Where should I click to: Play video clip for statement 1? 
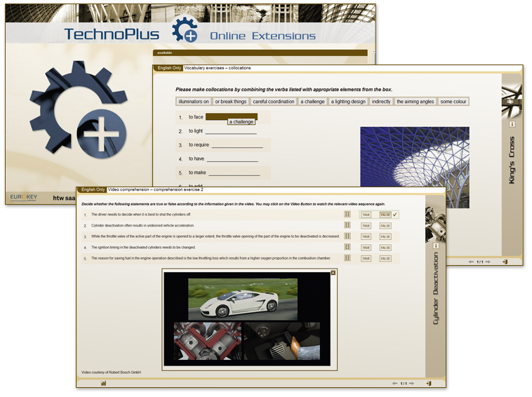coord(347,215)
